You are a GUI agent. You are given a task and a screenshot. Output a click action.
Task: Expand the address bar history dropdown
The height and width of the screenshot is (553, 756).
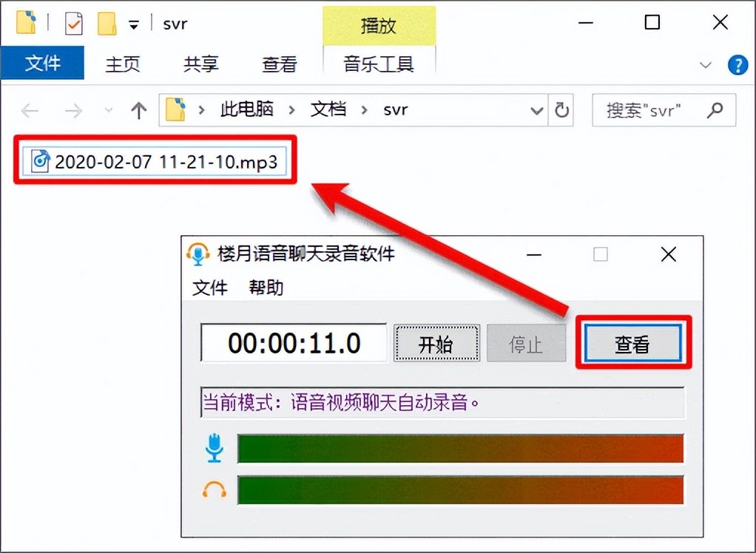coord(537,111)
